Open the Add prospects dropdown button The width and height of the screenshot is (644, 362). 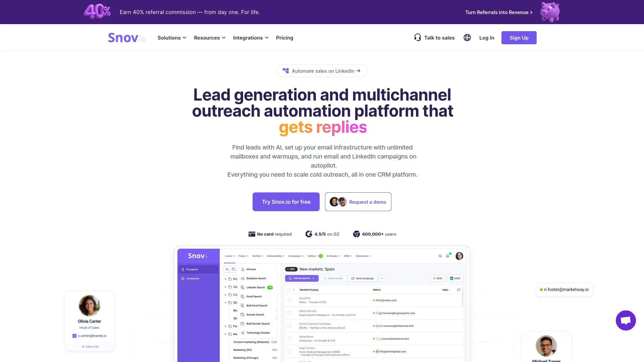coord(302,278)
